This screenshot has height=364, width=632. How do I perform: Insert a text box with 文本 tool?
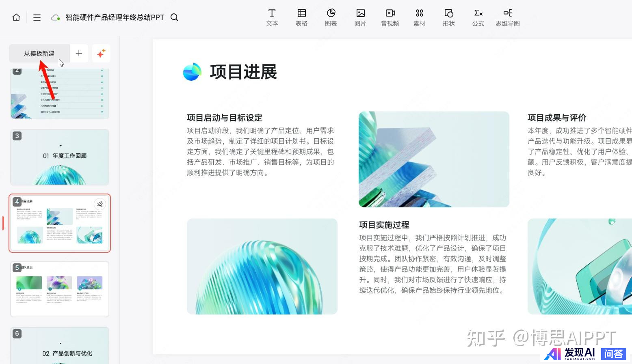(272, 18)
